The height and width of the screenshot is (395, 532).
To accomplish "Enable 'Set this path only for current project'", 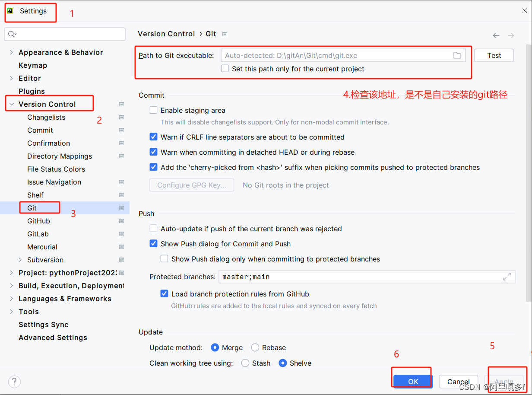I will pos(225,68).
